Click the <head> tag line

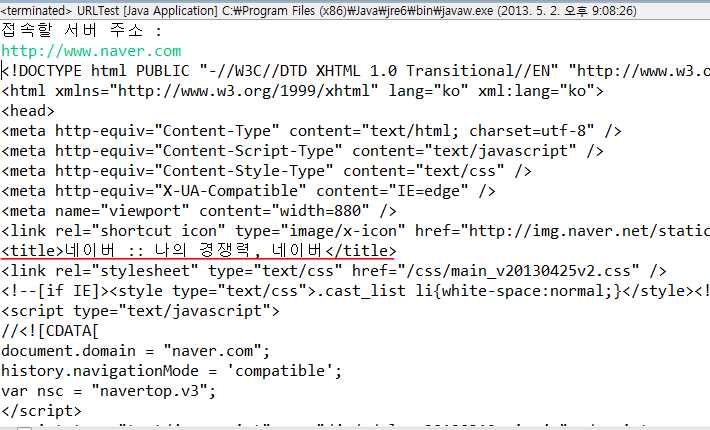(x=28, y=111)
